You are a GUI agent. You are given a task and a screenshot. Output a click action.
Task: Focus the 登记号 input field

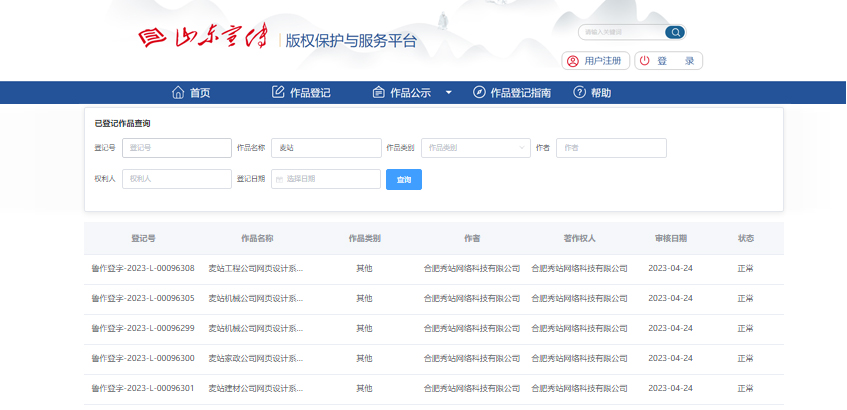click(176, 148)
